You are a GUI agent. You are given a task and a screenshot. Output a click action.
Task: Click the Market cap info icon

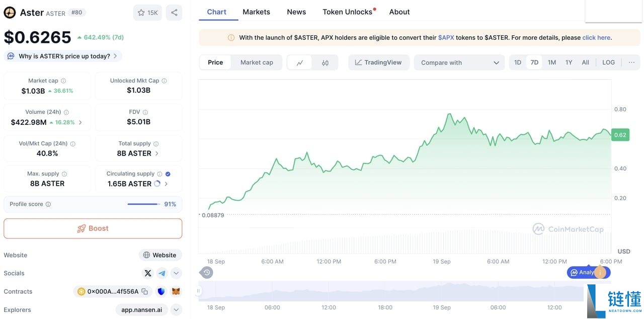pos(63,81)
